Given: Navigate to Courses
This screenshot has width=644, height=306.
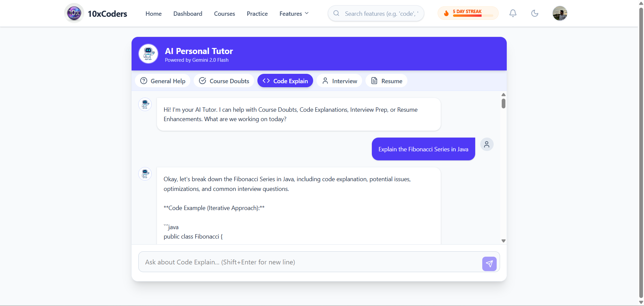Looking at the screenshot, I should [225, 14].
